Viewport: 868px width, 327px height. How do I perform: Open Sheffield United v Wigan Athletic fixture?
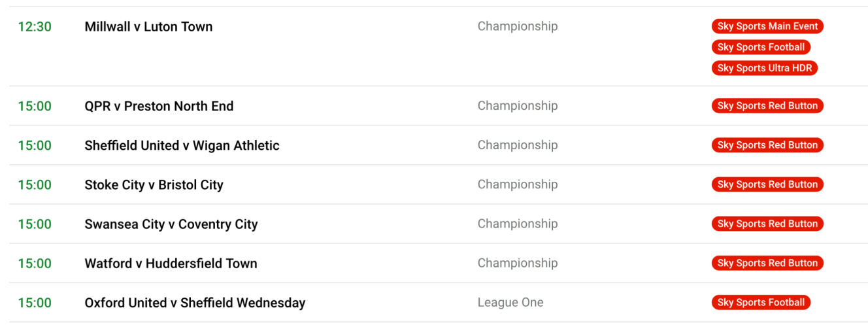pos(182,145)
